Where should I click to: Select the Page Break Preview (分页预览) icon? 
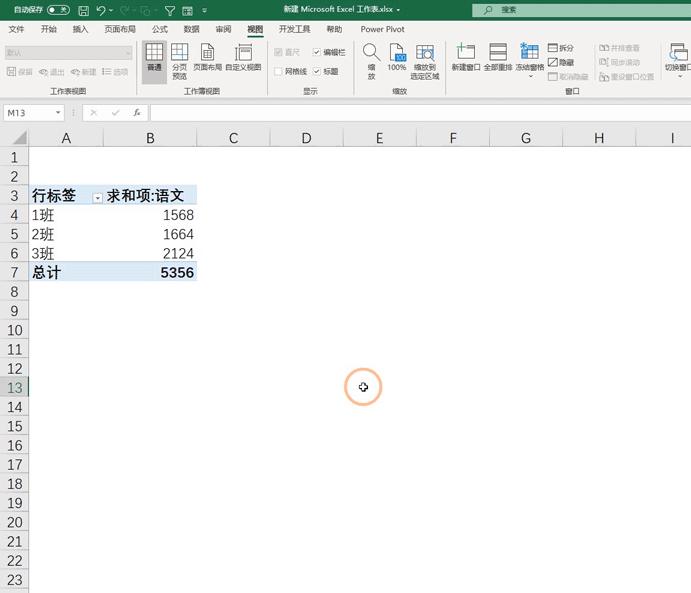point(179,61)
